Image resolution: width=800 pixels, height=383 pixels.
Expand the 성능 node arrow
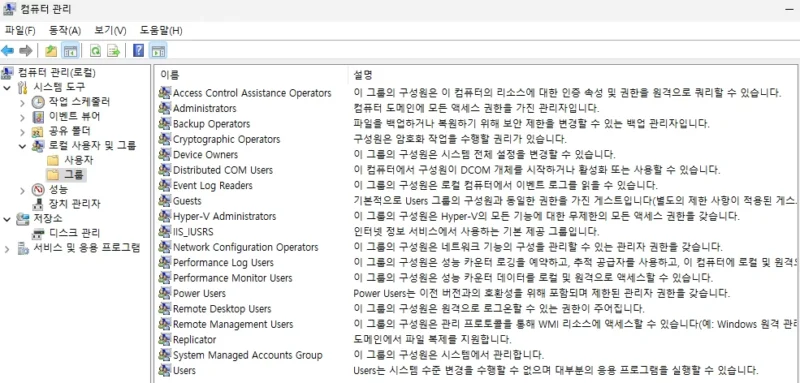(22, 190)
